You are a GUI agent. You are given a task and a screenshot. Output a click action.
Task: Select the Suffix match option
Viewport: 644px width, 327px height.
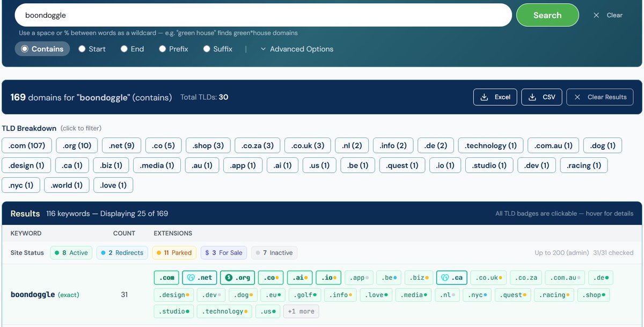coord(217,49)
